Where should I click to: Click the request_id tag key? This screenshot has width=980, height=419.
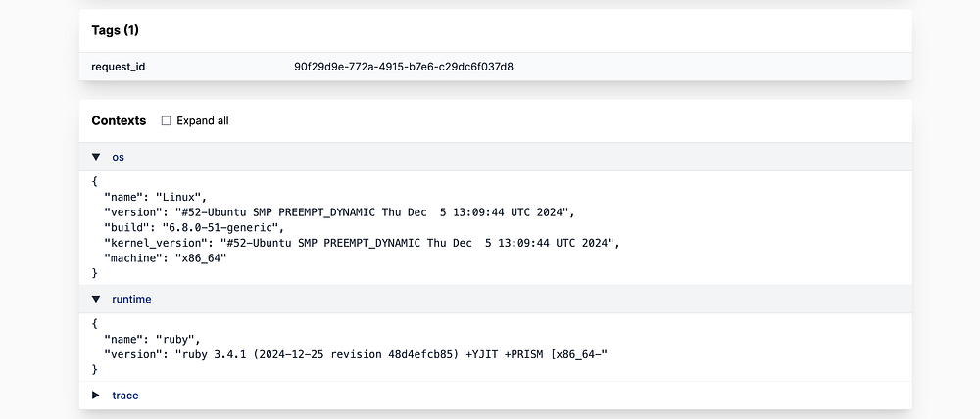(x=119, y=67)
